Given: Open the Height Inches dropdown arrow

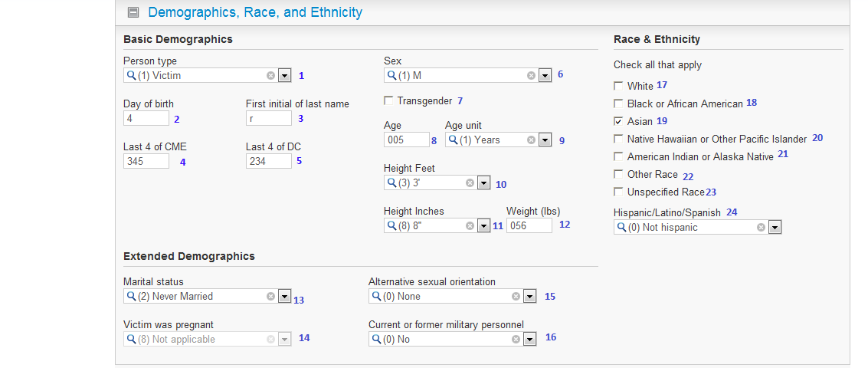Looking at the screenshot, I should [x=483, y=226].
